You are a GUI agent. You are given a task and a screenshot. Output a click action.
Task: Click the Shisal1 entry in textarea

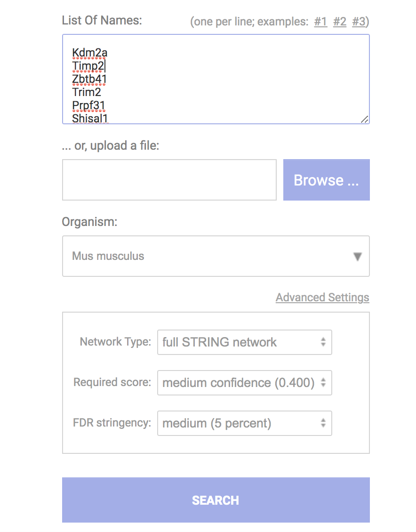point(90,118)
